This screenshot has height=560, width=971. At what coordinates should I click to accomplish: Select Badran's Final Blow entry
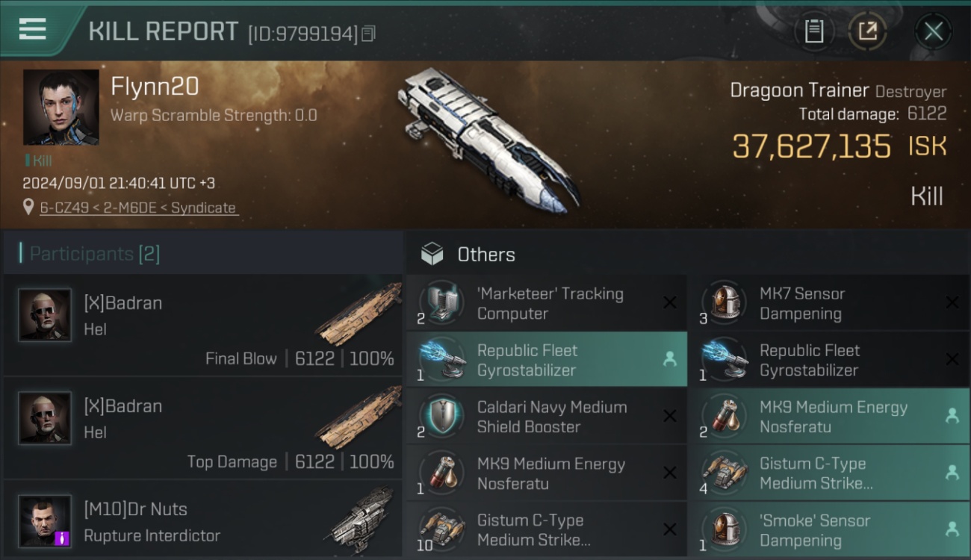tap(202, 326)
